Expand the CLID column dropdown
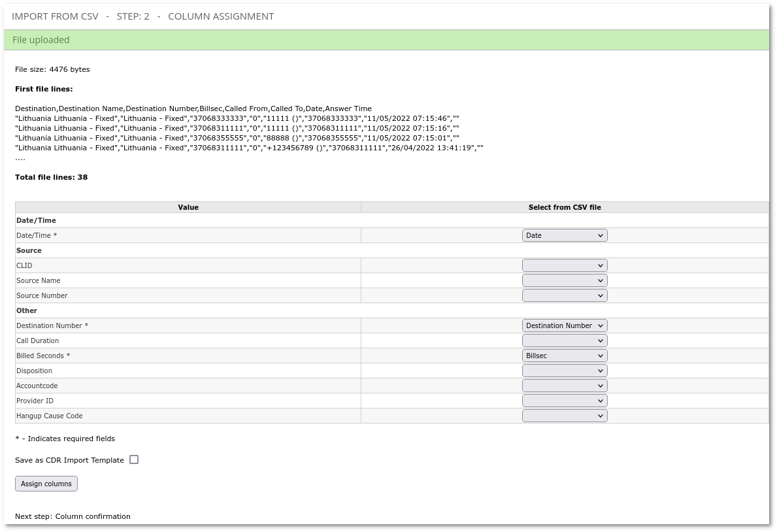Screen dimensions: 777x532 565,265
